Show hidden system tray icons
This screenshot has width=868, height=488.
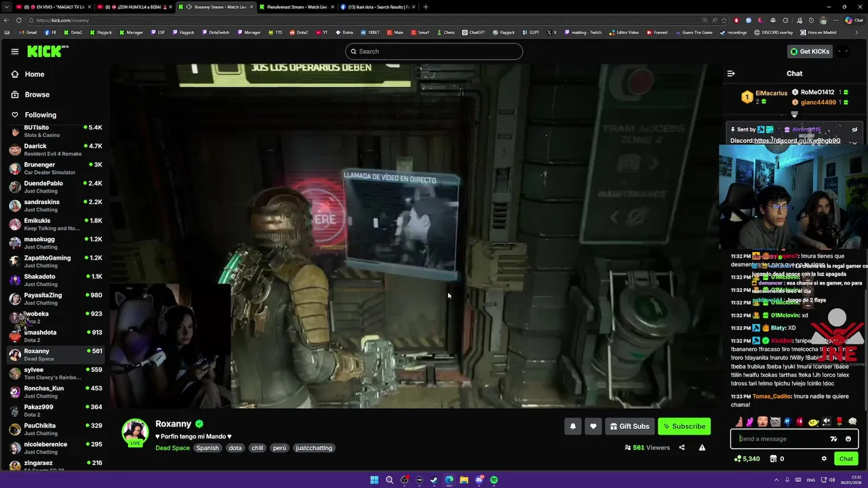tap(777, 480)
